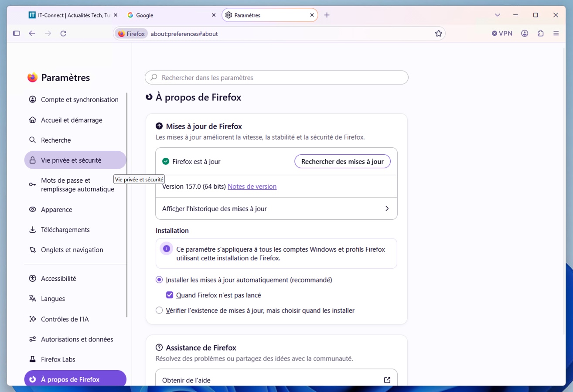Open Obtenir de l'aide external link
This screenshot has width=573, height=392.
(276, 378)
